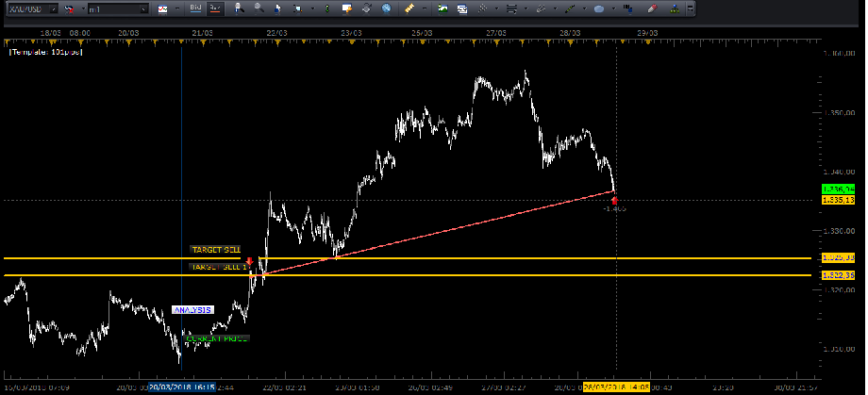The height and width of the screenshot is (395, 868).
Task: Click the ANALYSIS label on chart
Action: point(192,309)
